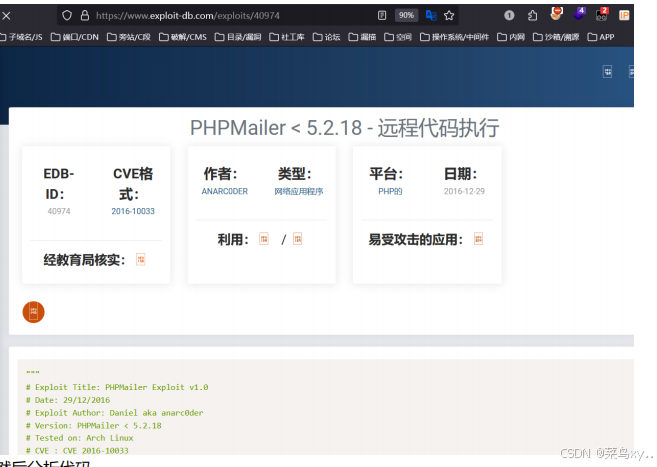Click the header icon in the blue banner
The width and height of the screenshot is (657, 467).
pyautogui.click(x=608, y=72)
